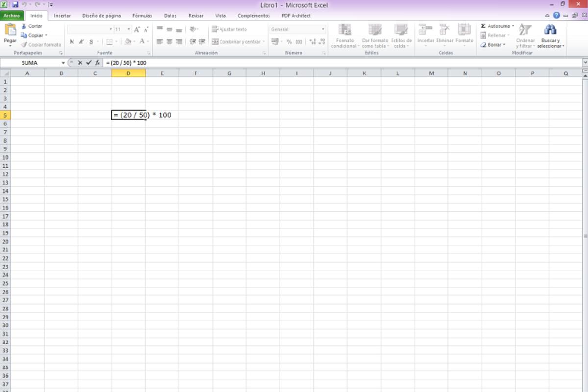The width and height of the screenshot is (588, 392).
Task: Open the SUMA name box dropdown
Action: coord(63,63)
